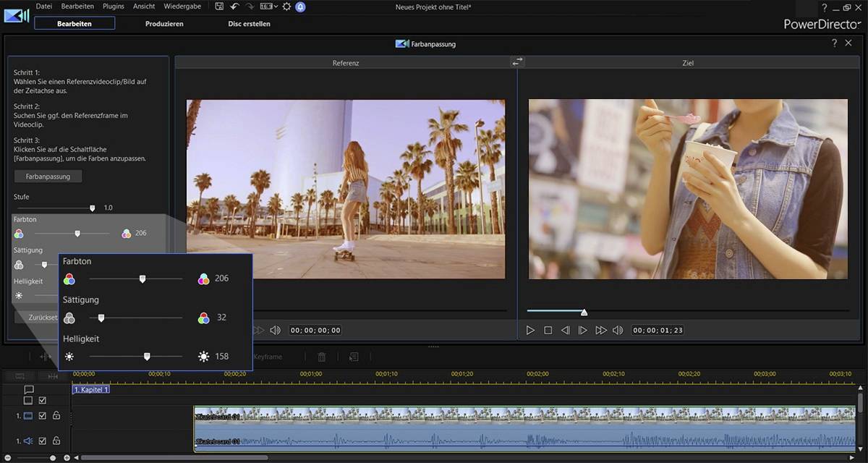Viewport: 868px width, 463px height.
Task: Open the Plugins menu
Action: tap(114, 7)
